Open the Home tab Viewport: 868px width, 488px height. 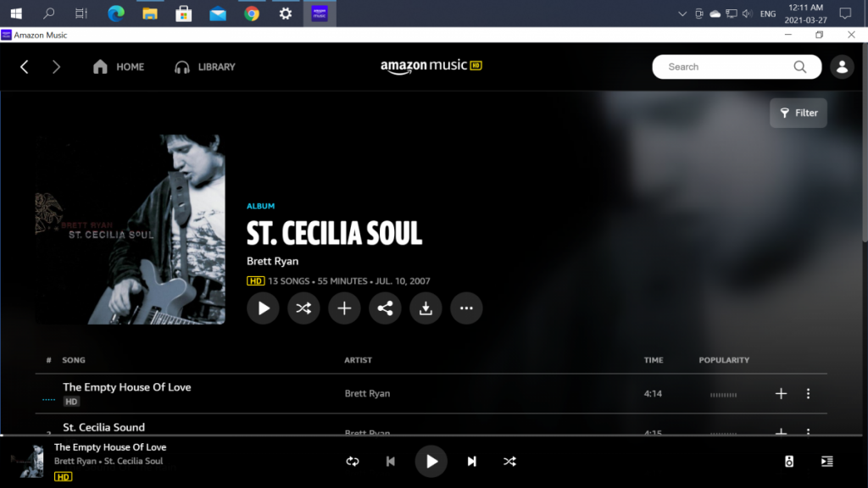119,67
